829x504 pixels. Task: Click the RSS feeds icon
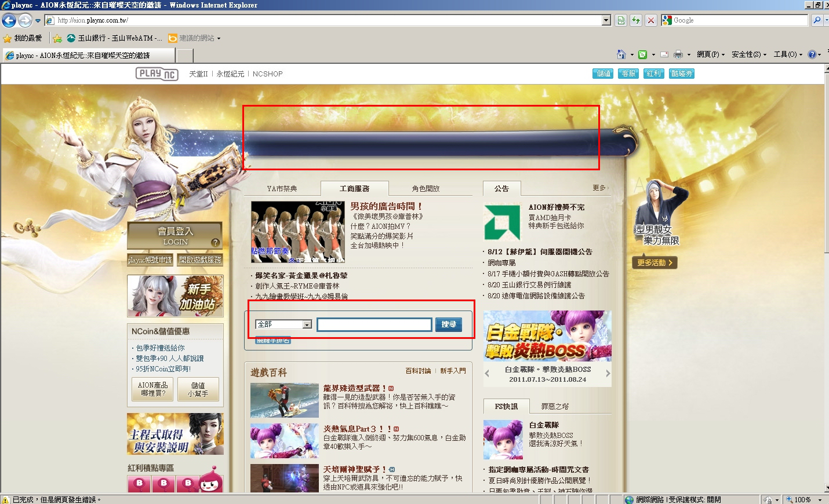(x=642, y=54)
